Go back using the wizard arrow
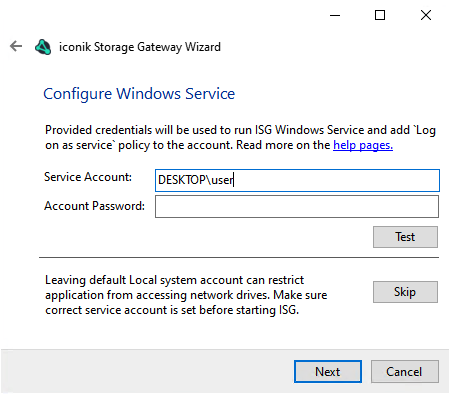The image size is (450, 394). point(16,46)
